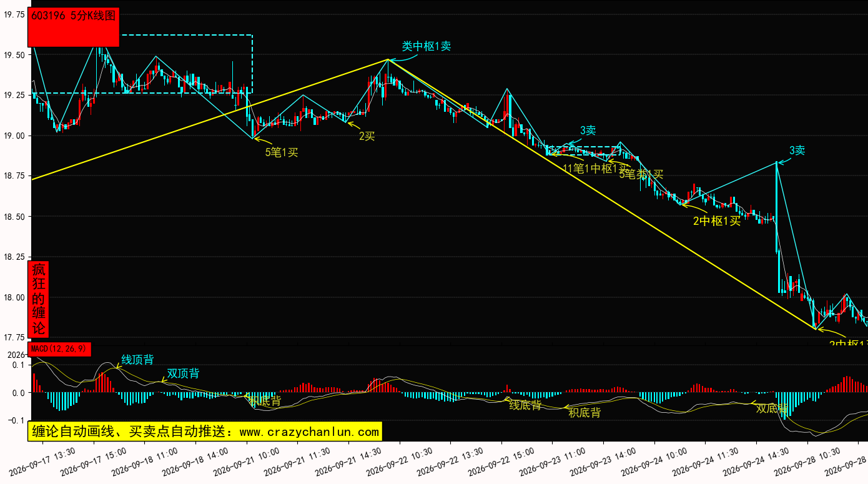This screenshot has width=868, height=484.
Task: Click the 11笔1中枢1买 annotation
Action: [596, 169]
